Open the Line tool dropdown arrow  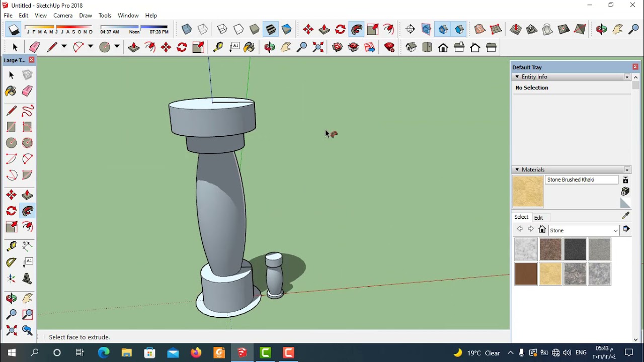pyautogui.click(x=64, y=47)
